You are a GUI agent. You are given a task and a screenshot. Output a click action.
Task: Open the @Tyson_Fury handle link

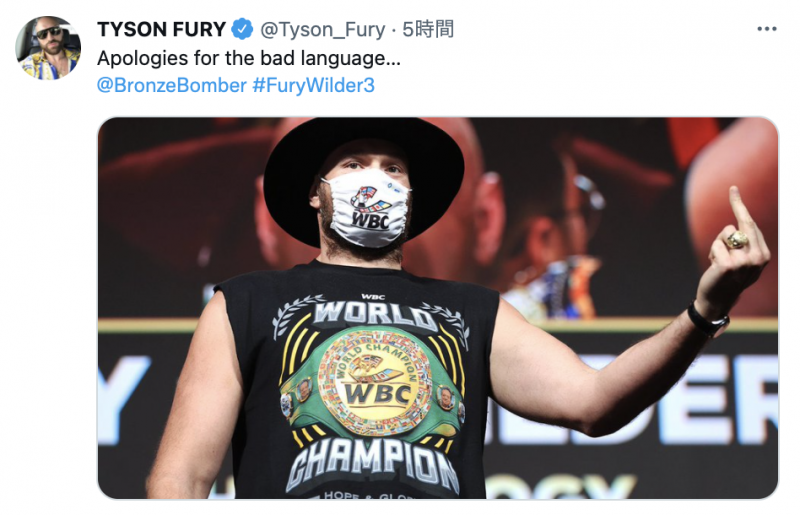coord(322,30)
